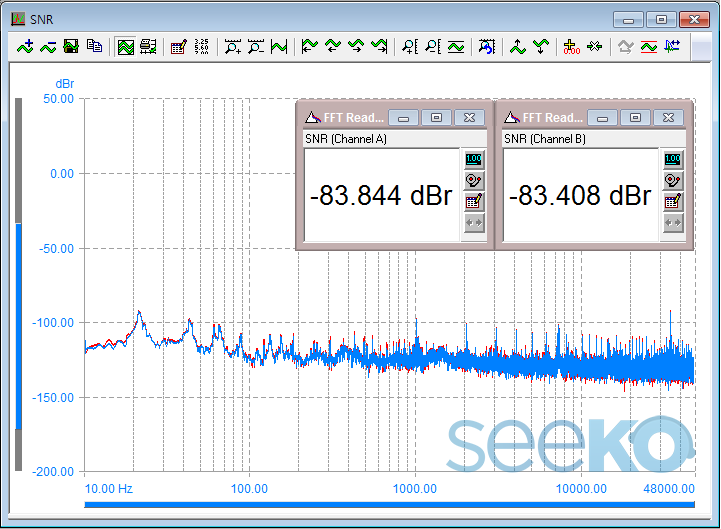Screen dimensions: 721x529
Task: Shift the trace upward
Action: [x=518, y=46]
